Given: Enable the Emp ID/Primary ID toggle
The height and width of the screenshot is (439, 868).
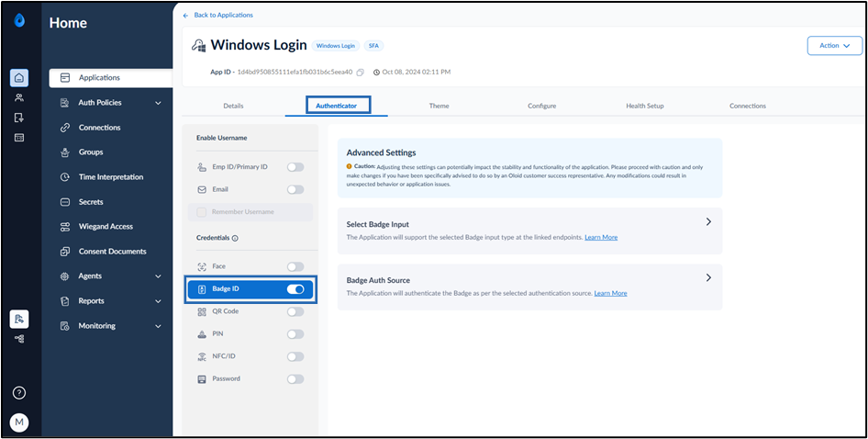Looking at the screenshot, I should (x=295, y=167).
